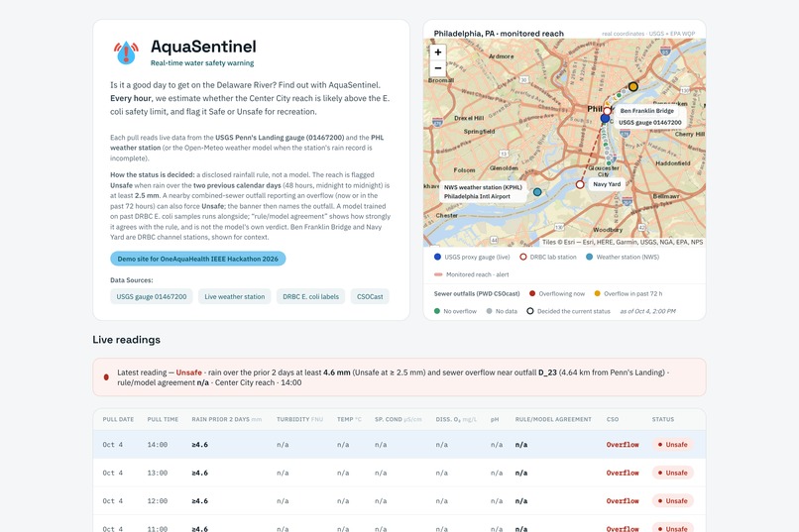Click the large orange outfall marker with black ring
Viewport: 799px width, 532px height.
point(632,86)
